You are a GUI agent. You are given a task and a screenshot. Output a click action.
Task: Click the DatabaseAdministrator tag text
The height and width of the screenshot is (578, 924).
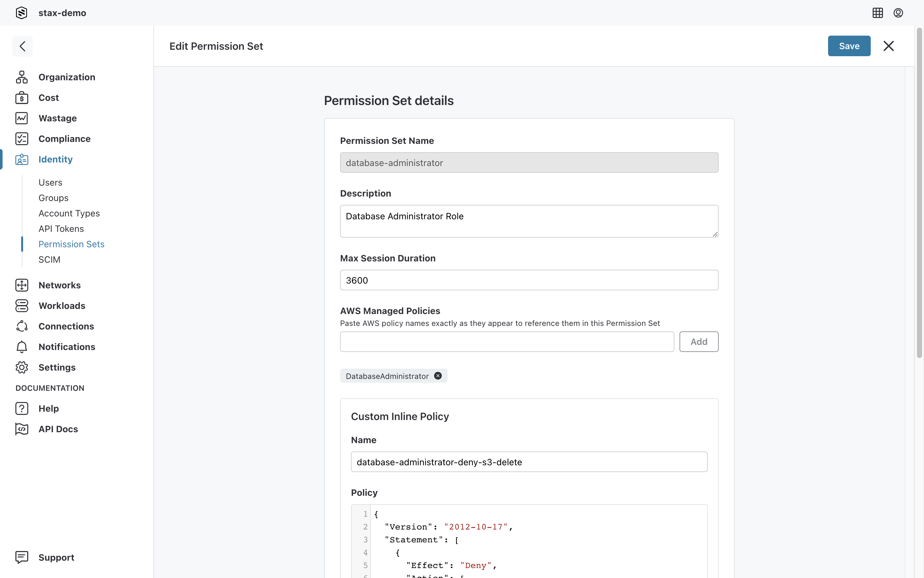(387, 376)
